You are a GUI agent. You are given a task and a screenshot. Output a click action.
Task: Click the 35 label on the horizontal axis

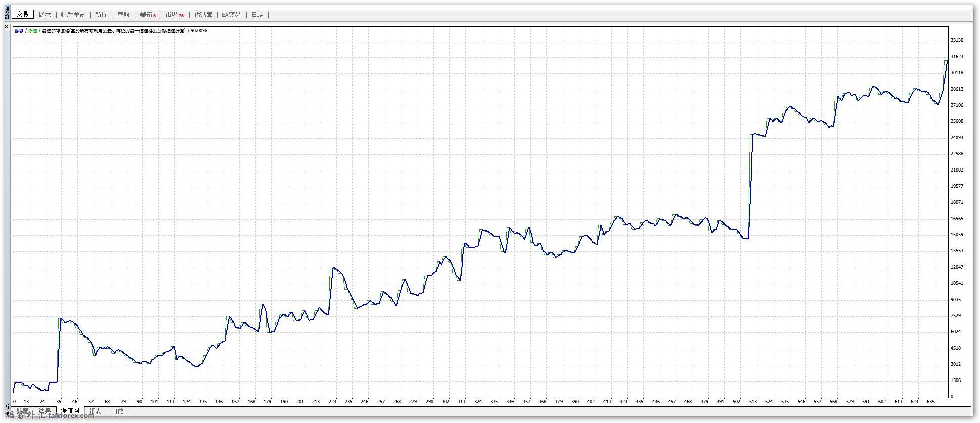(59, 402)
